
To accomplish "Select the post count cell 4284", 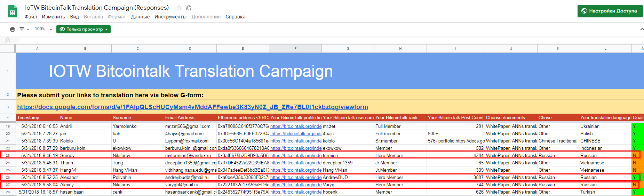I will coord(455,155).
